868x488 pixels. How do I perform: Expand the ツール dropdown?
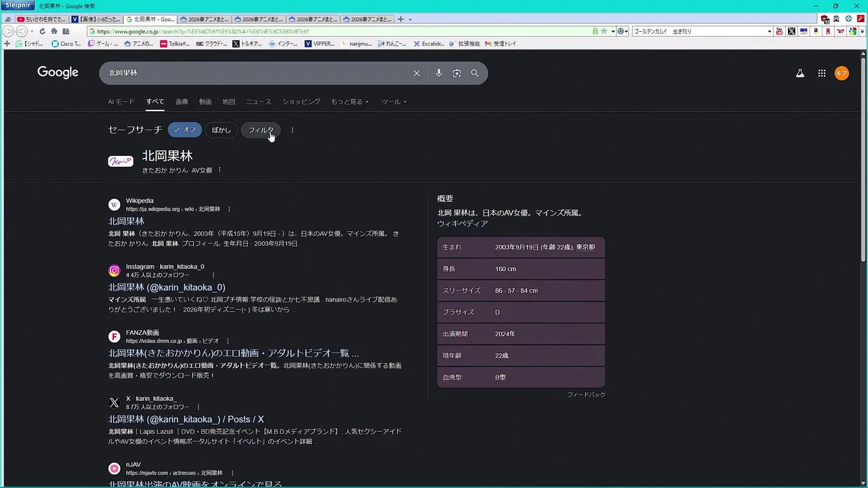394,102
